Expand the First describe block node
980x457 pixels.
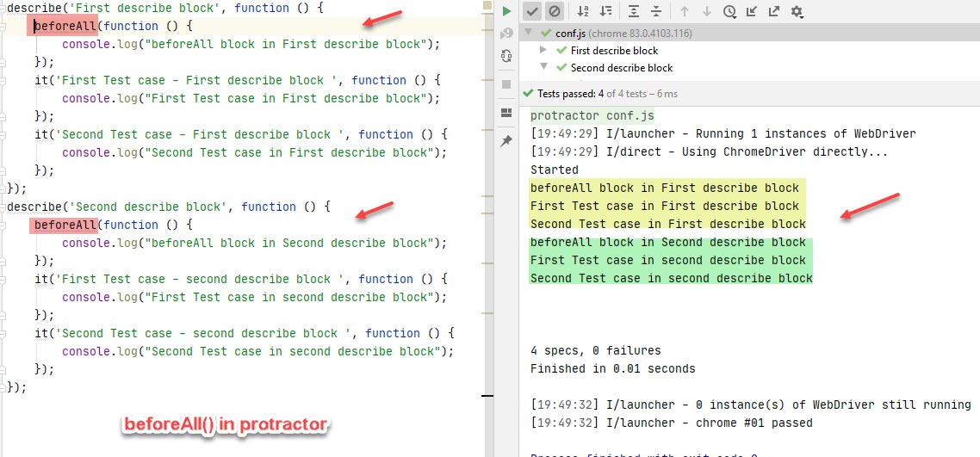pyautogui.click(x=543, y=50)
